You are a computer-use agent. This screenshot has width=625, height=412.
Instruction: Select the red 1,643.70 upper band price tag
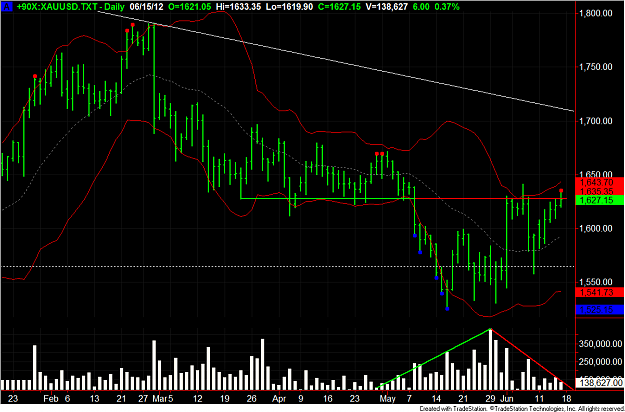pos(601,182)
